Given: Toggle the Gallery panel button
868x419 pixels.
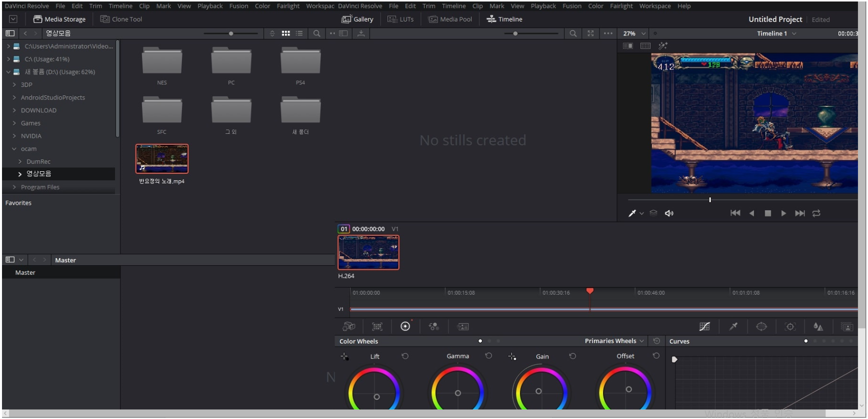Looking at the screenshot, I should coord(357,19).
